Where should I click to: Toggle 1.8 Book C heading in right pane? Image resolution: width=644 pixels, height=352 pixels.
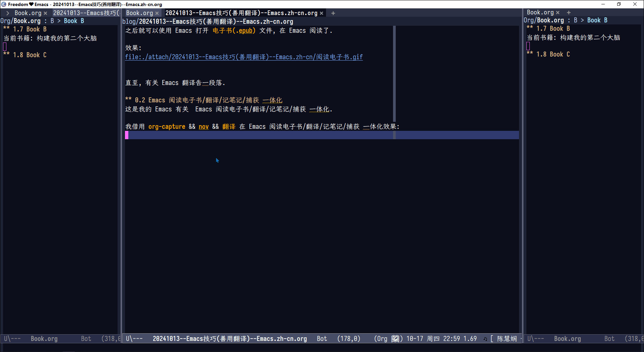pos(549,55)
